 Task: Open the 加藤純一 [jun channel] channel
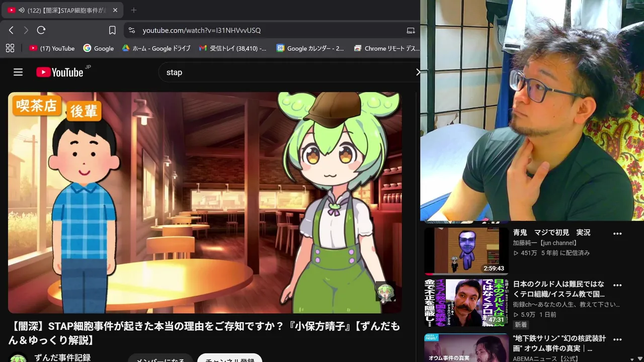(x=545, y=243)
